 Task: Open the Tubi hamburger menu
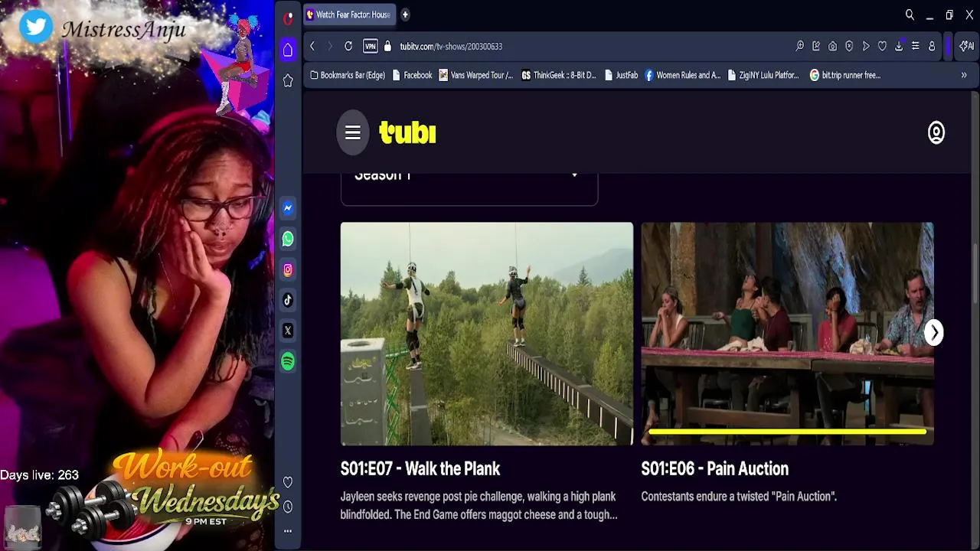coord(353,132)
